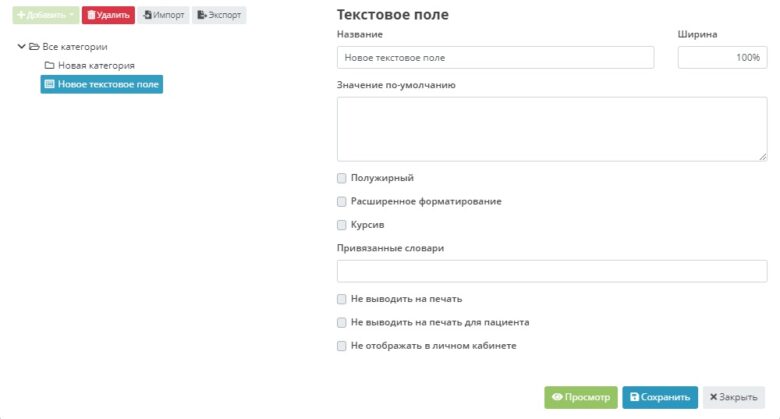Click the folder icon of Новая категория
The width and height of the screenshot is (780, 419).
(x=49, y=65)
